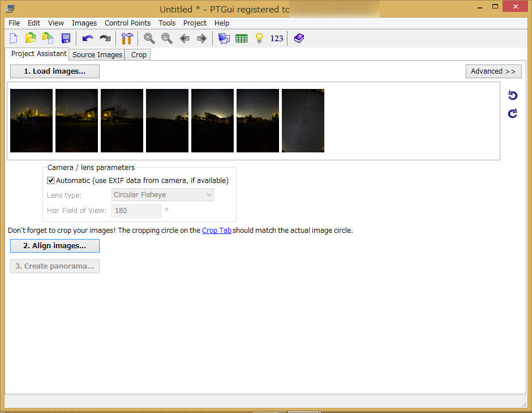Toggle Automatic EXIF data checkbox
532x413 pixels.
pos(50,180)
